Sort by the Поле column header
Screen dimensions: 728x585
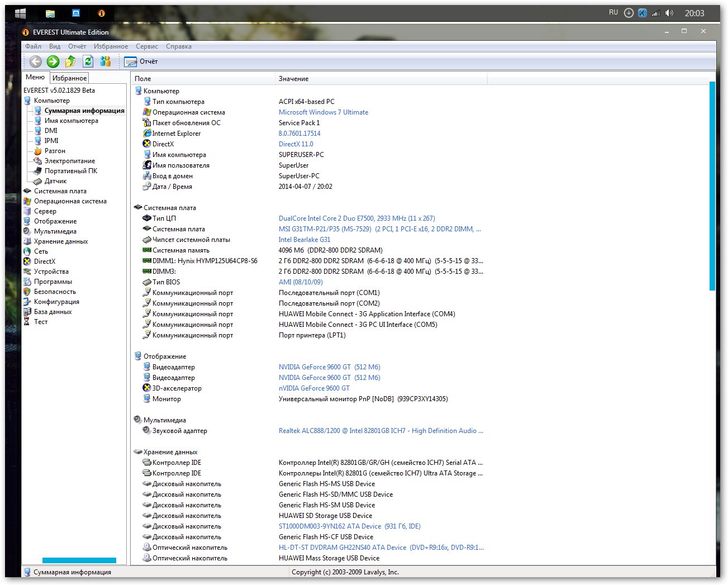coord(203,79)
